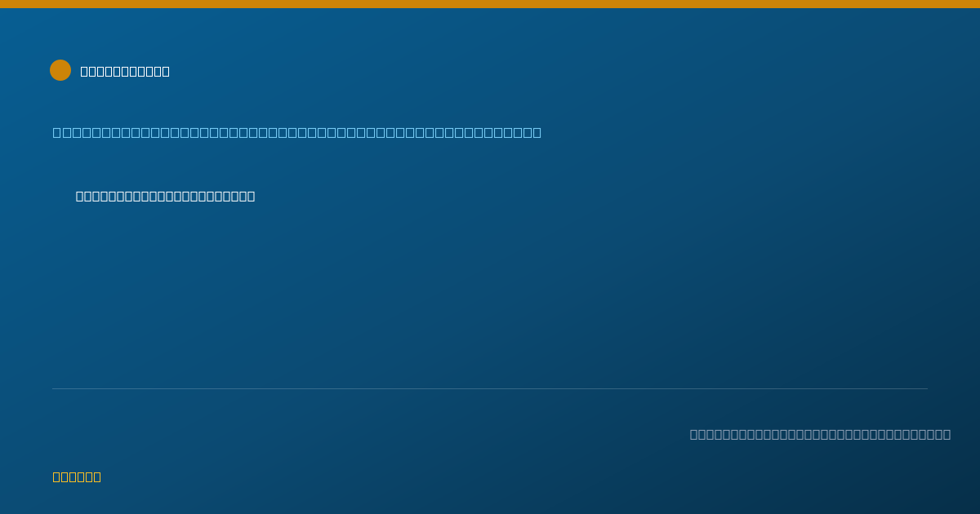Click the gray footer text at the bottom right
The width and height of the screenshot is (980, 514).
[820, 434]
